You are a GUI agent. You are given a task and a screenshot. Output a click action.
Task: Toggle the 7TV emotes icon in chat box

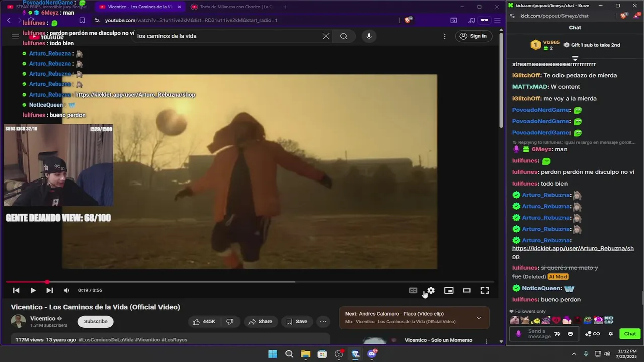[x=557, y=334]
